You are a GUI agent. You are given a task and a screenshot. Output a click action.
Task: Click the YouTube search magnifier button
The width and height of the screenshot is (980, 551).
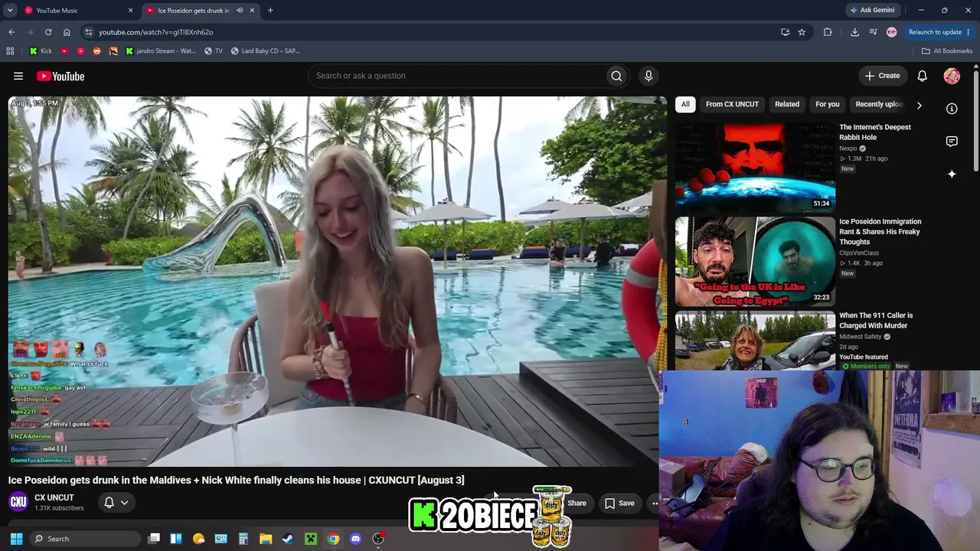coord(616,76)
